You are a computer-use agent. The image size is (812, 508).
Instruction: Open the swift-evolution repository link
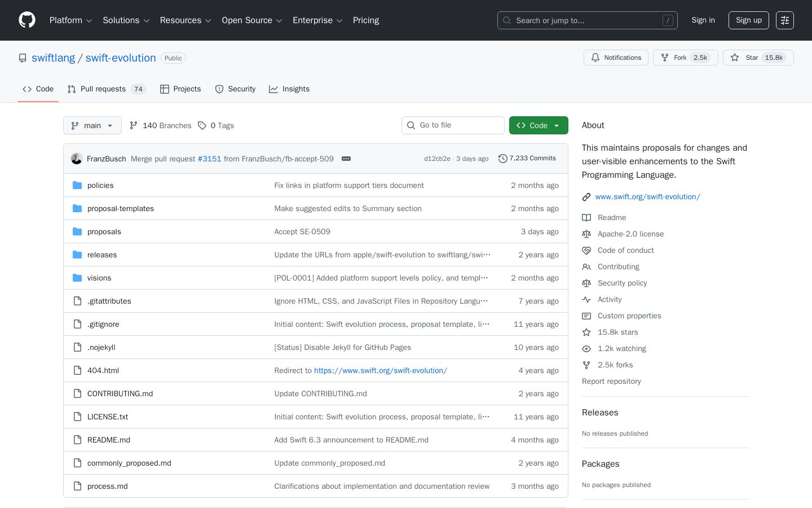pyautogui.click(x=121, y=58)
